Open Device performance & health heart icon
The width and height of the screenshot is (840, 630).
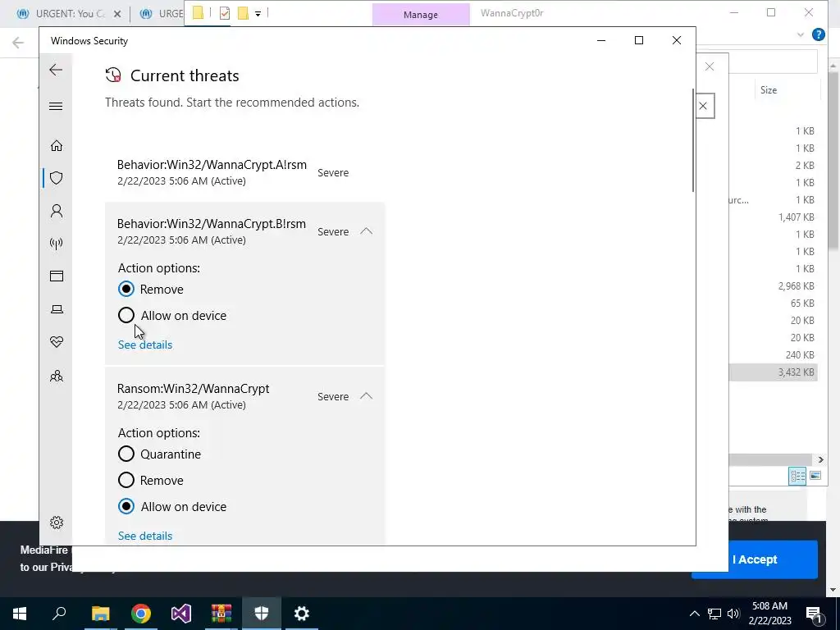57,342
